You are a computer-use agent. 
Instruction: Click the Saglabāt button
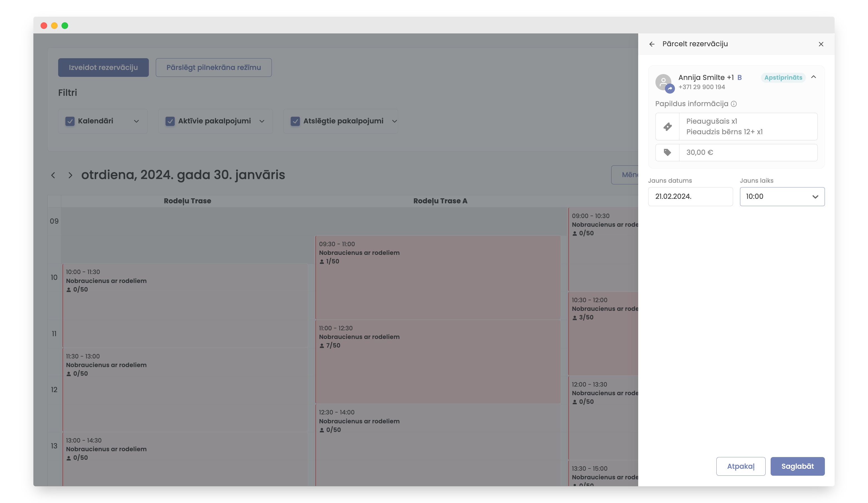797,466
